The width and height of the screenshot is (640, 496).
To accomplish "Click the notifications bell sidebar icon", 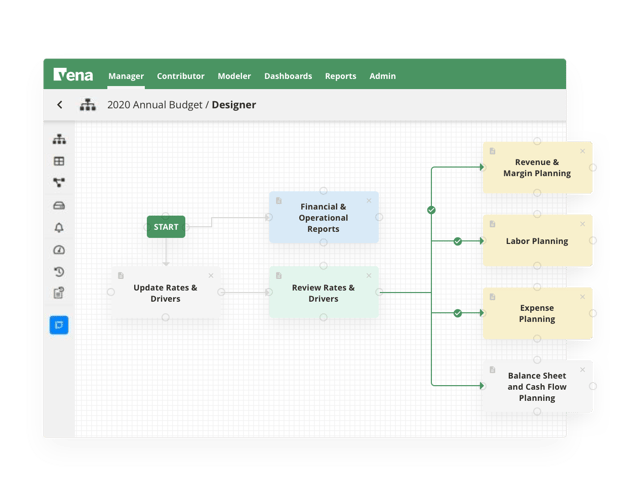I will pyautogui.click(x=59, y=227).
